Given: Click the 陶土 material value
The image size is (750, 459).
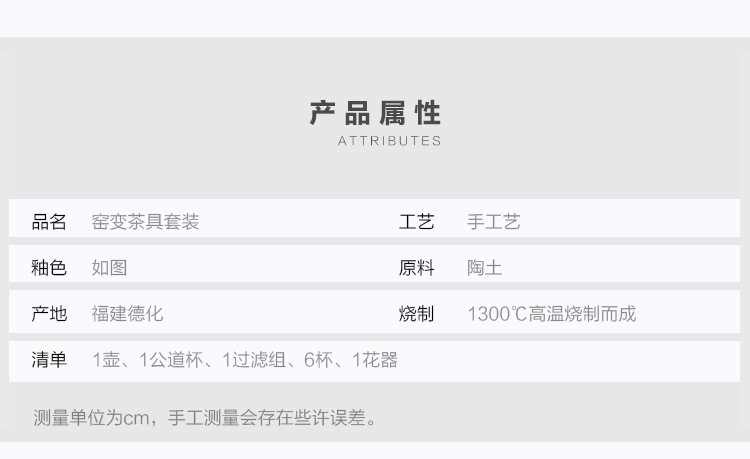Looking at the screenshot, I should click(484, 268).
